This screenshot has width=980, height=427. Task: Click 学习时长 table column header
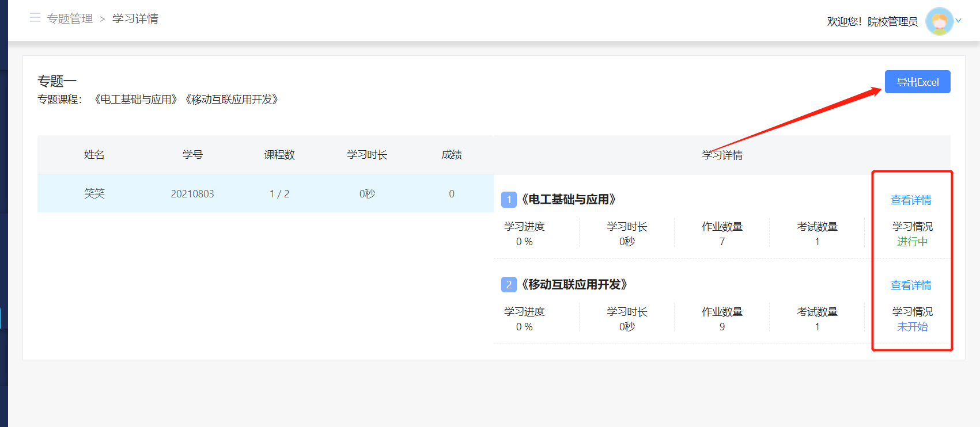click(367, 155)
